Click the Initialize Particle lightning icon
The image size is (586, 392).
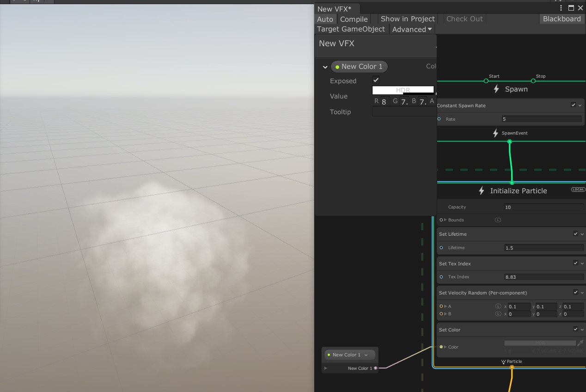coord(482,190)
